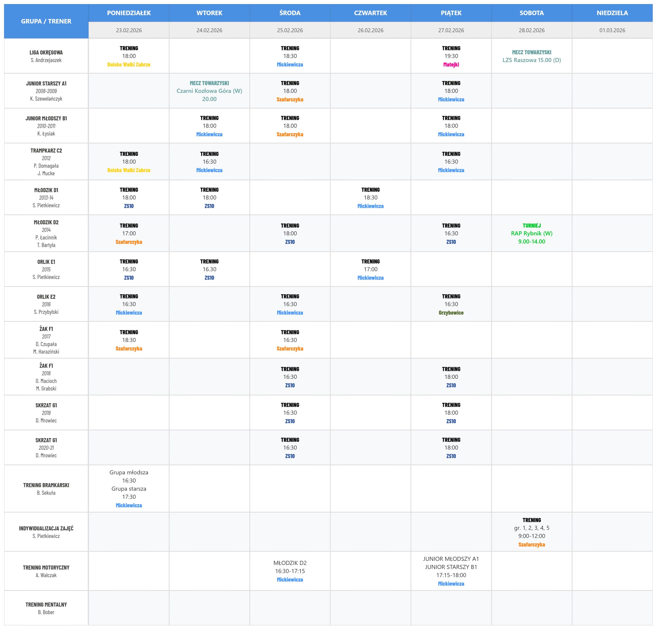Click the PONIEDZIAŁEK column header
657x644 pixels.
[129, 13]
